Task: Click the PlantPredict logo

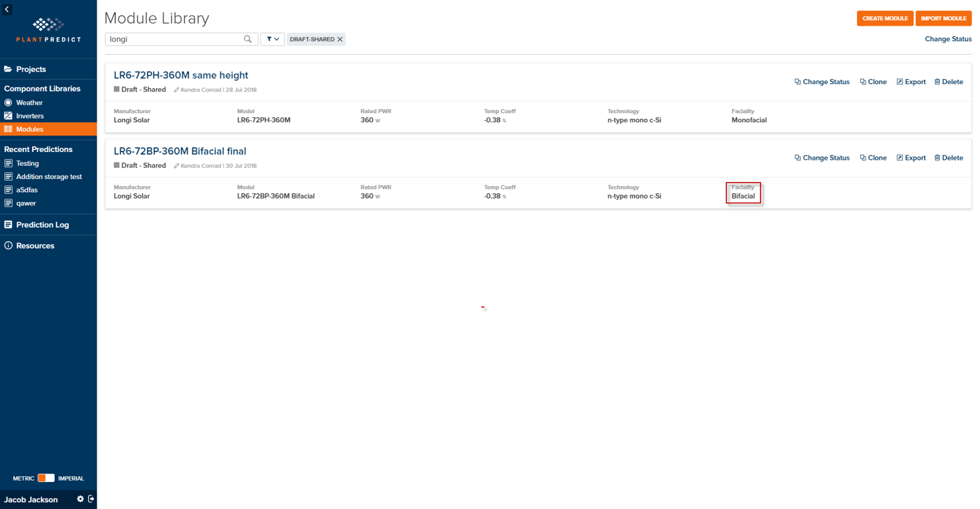Action: [48, 31]
